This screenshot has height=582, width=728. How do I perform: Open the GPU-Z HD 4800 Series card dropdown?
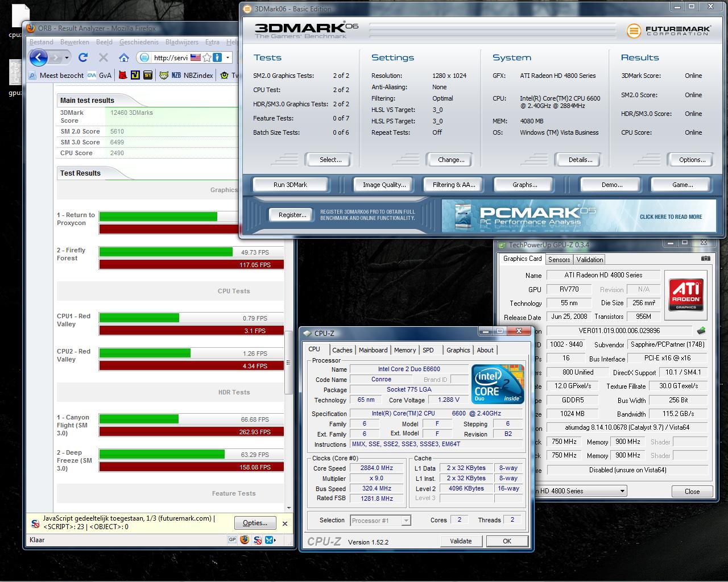(x=623, y=491)
